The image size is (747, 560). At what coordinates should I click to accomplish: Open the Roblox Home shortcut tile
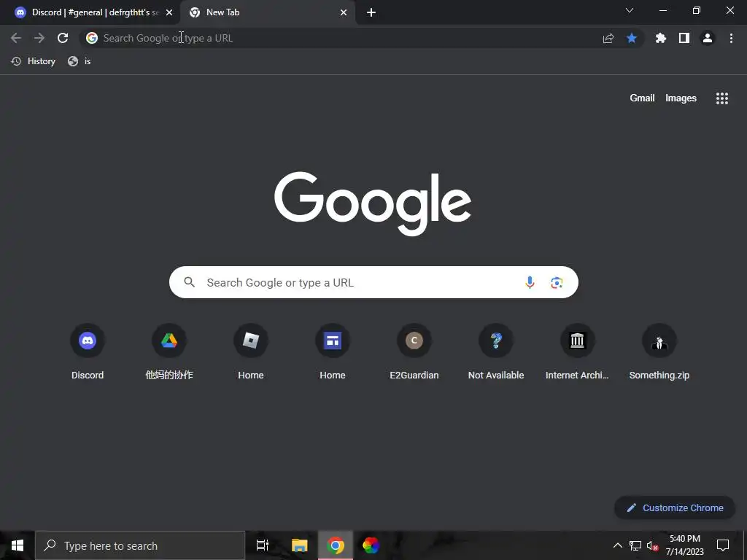[x=251, y=352]
